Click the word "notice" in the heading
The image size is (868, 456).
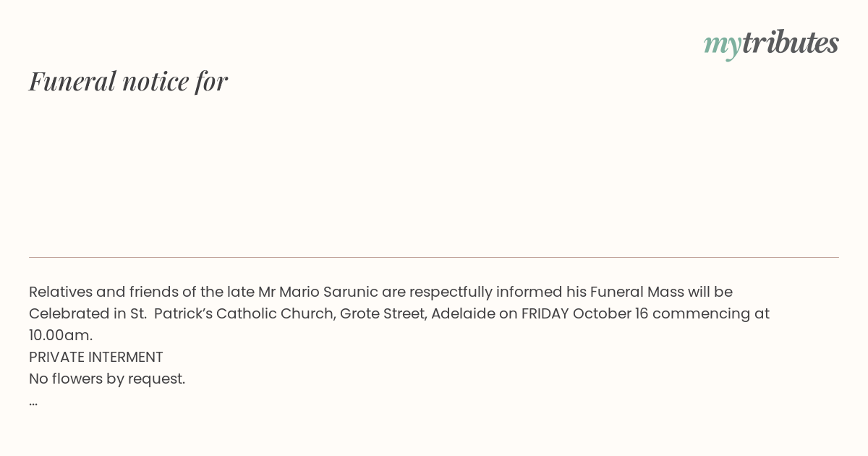click(x=156, y=81)
